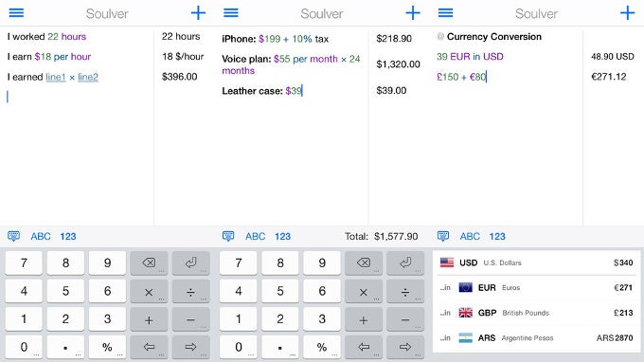The width and height of the screenshot is (644, 362).
Task: Tap return key on middle keypad
Action: tap(405, 263)
